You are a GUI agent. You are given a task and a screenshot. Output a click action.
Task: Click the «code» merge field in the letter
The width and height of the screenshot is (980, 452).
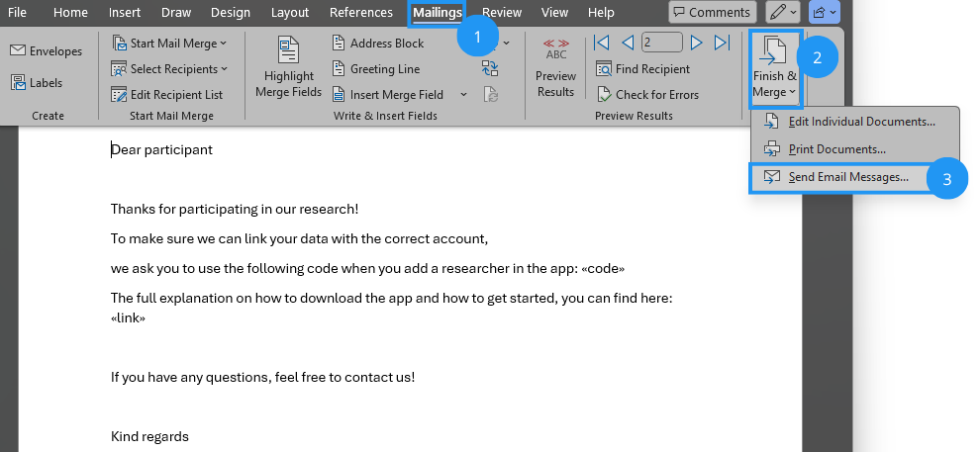(603, 268)
